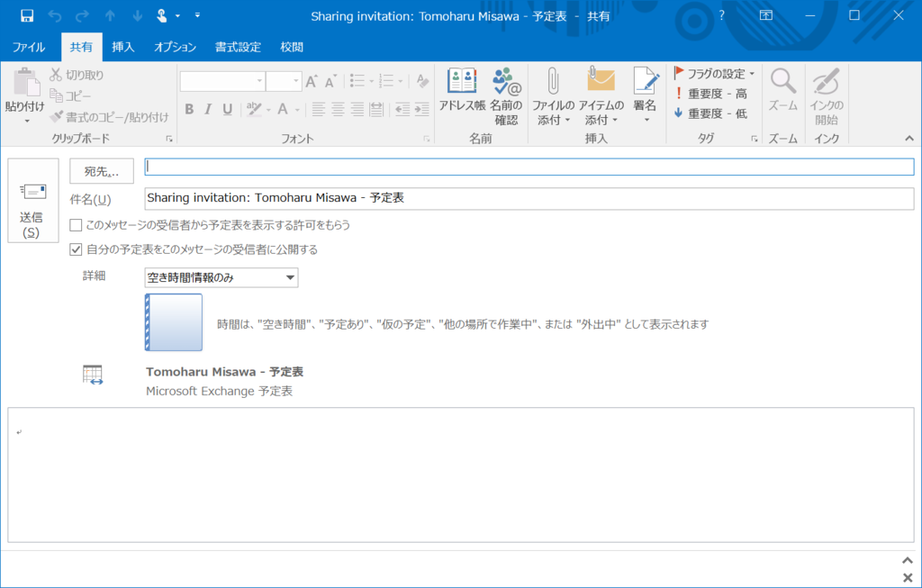Click the bullet list icon
This screenshot has height=588, width=922.
click(357, 80)
